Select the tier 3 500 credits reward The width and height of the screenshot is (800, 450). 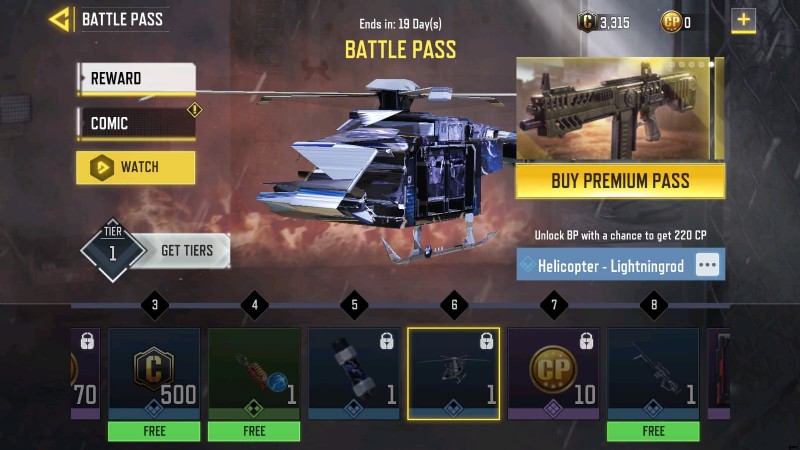pyautogui.click(x=154, y=374)
